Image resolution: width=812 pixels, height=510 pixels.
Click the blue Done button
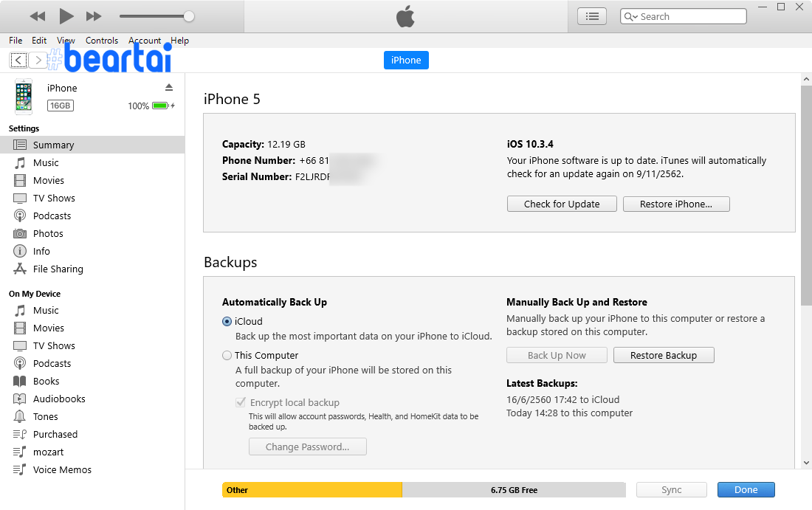(x=746, y=490)
